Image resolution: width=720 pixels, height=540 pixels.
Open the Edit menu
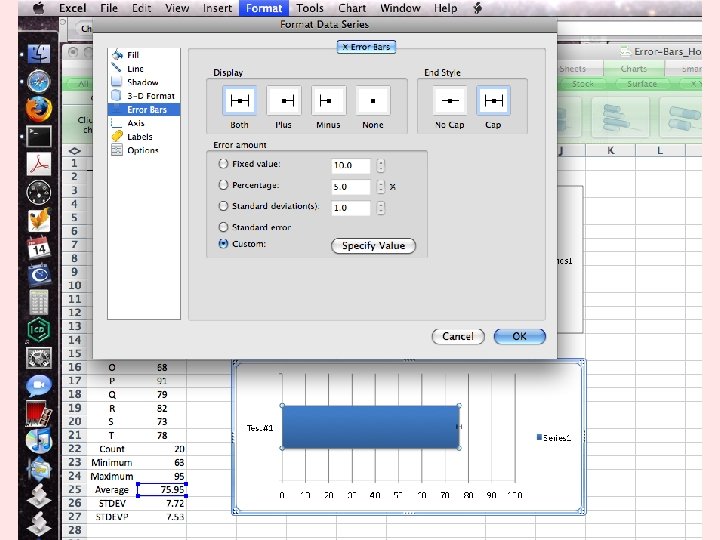141,8
